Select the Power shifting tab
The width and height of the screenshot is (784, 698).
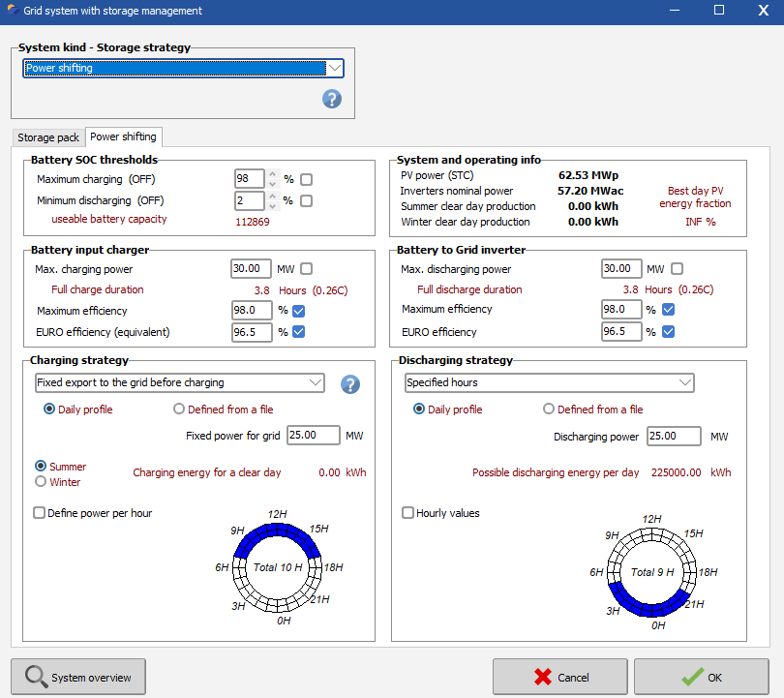tap(123, 137)
